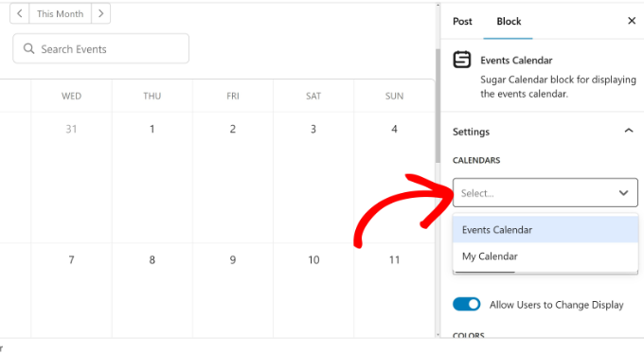Image resolution: width=644 pixels, height=354 pixels.
Task: Open the Calendars Select dropdown
Action: 545,192
